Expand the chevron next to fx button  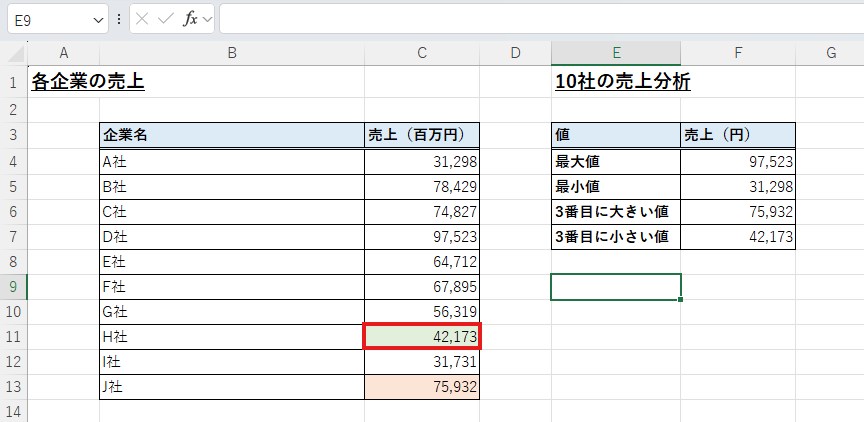coord(207,19)
